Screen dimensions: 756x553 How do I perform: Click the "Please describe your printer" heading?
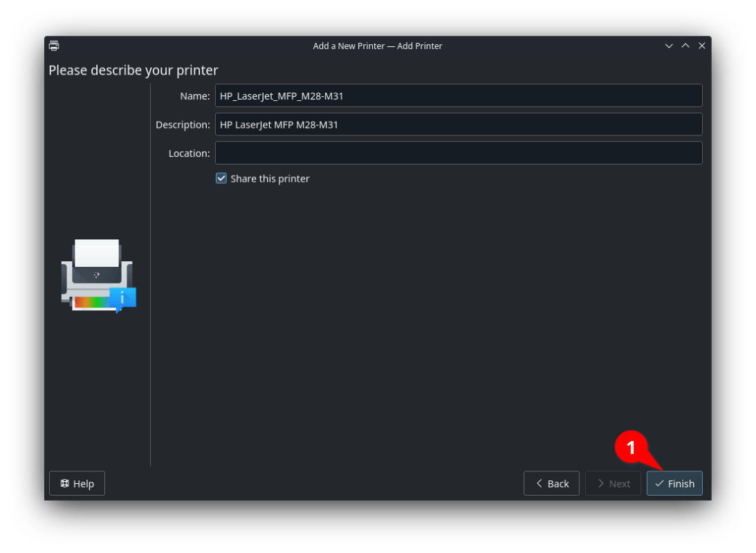point(133,71)
